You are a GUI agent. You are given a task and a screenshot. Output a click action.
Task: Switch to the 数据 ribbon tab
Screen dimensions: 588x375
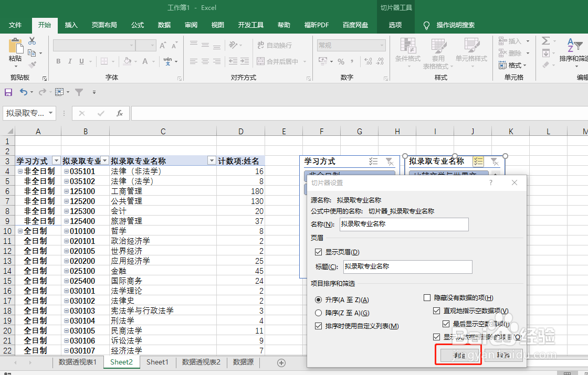point(164,25)
